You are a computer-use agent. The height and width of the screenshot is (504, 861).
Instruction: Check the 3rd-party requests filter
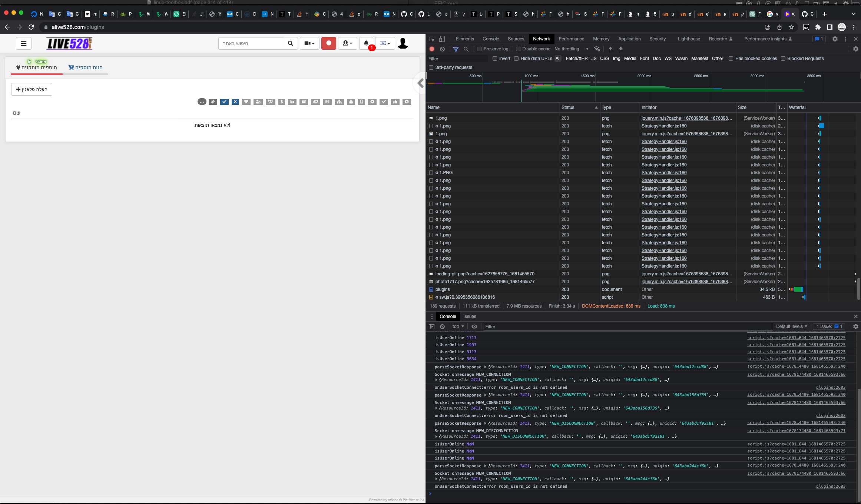click(x=431, y=67)
